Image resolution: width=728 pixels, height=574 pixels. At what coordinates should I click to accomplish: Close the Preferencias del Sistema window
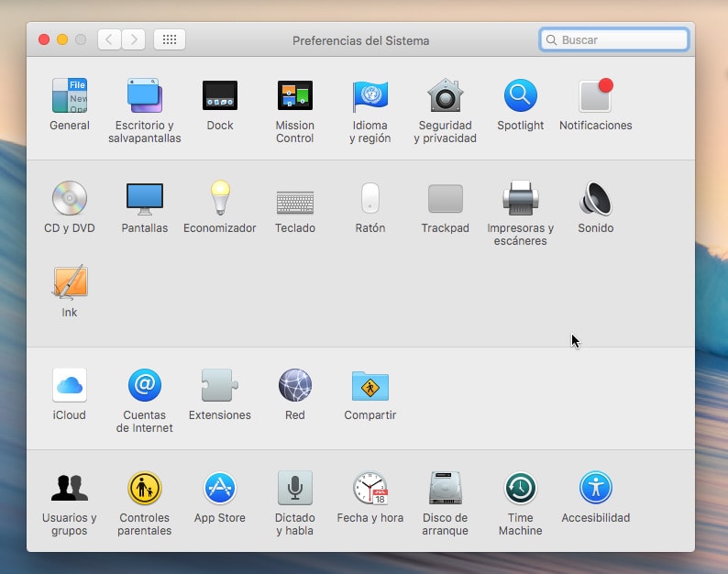pyautogui.click(x=44, y=39)
